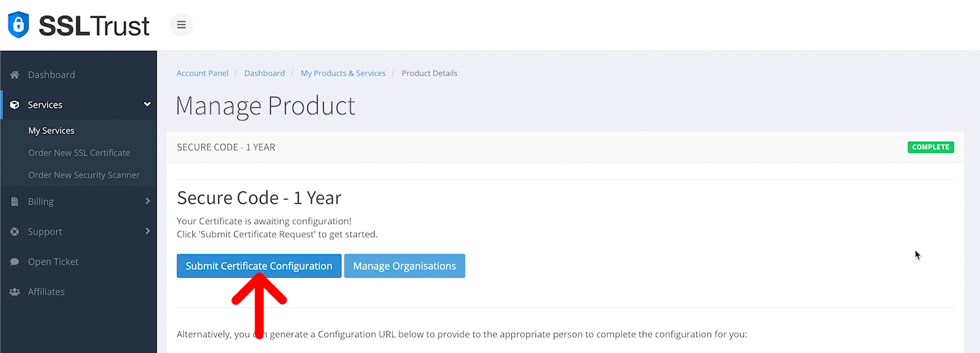Expand the Support submenu arrow

pyautogui.click(x=147, y=231)
